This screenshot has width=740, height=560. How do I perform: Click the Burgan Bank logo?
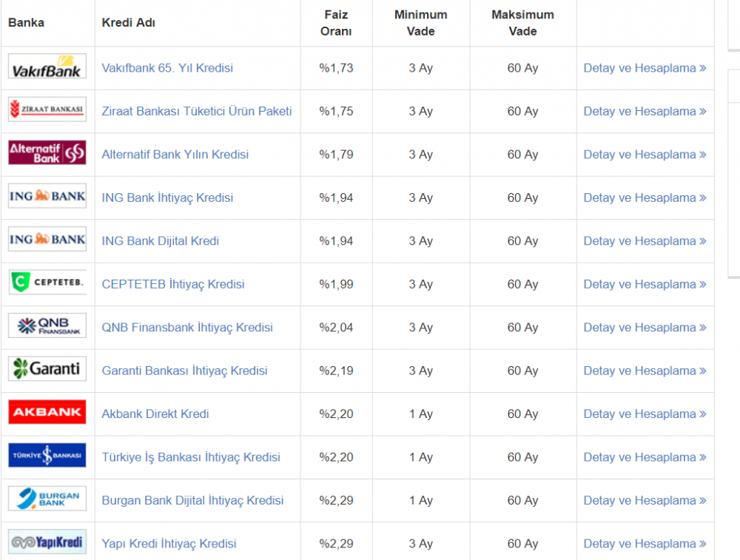(47, 498)
